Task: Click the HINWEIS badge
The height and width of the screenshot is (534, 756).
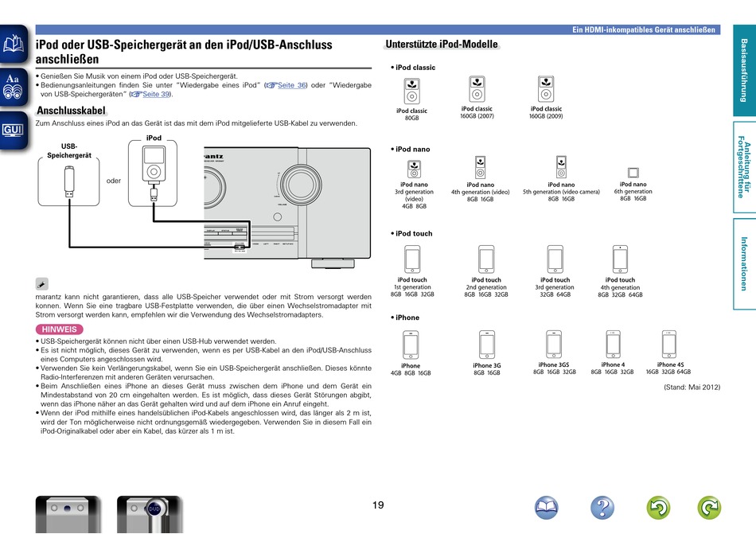Action: (60, 329)
